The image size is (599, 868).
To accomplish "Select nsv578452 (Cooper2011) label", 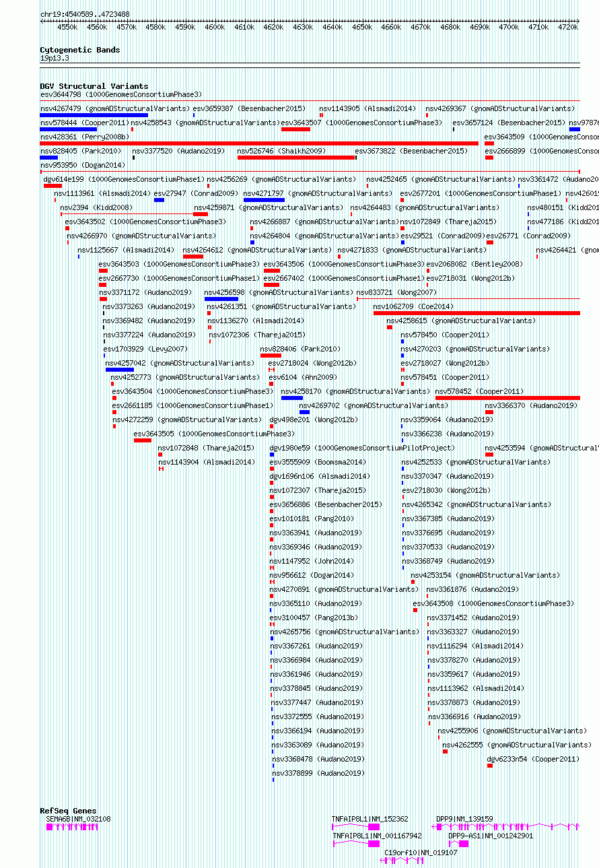I will tap(479, 391).
